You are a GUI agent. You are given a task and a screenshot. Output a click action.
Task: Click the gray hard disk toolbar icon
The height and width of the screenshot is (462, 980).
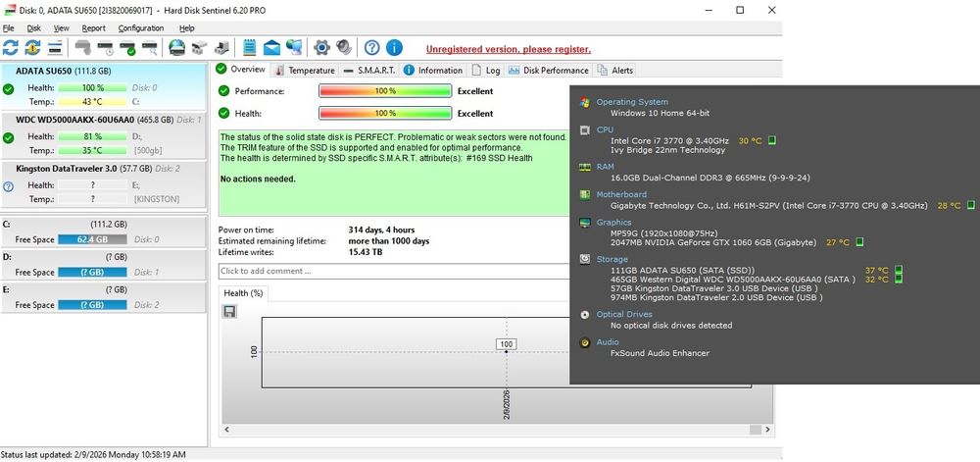coord(82,47)
